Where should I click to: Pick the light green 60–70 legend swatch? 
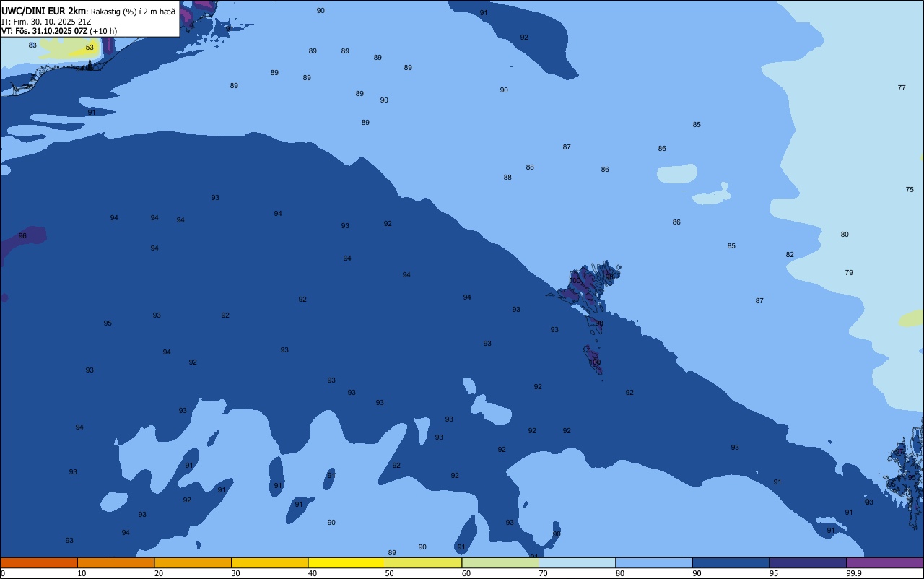[x=500, y=562]
